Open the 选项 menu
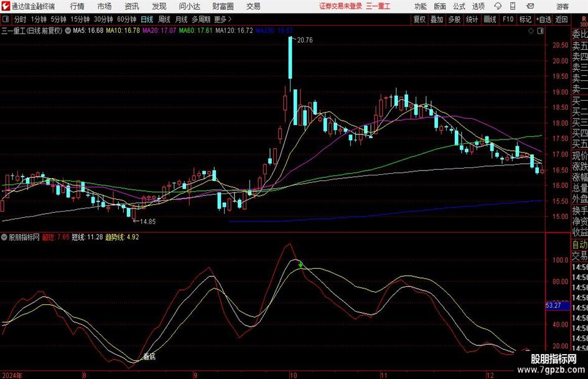 pyautogui.click(x=478, y=6)
